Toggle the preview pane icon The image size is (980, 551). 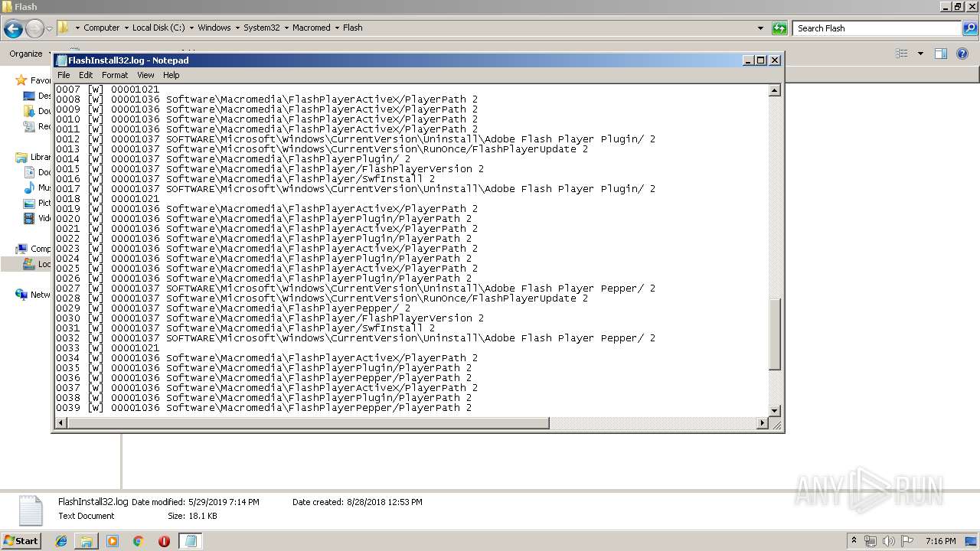pyautogui.click(x=941, y=54)
